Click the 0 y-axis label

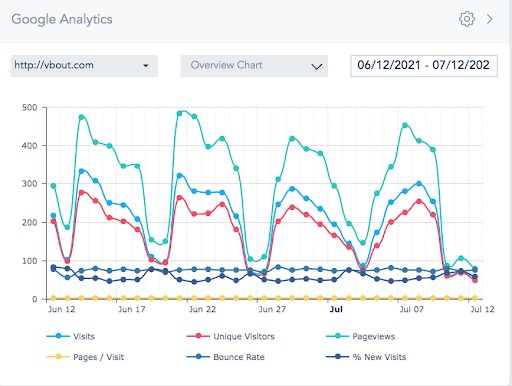35,299
